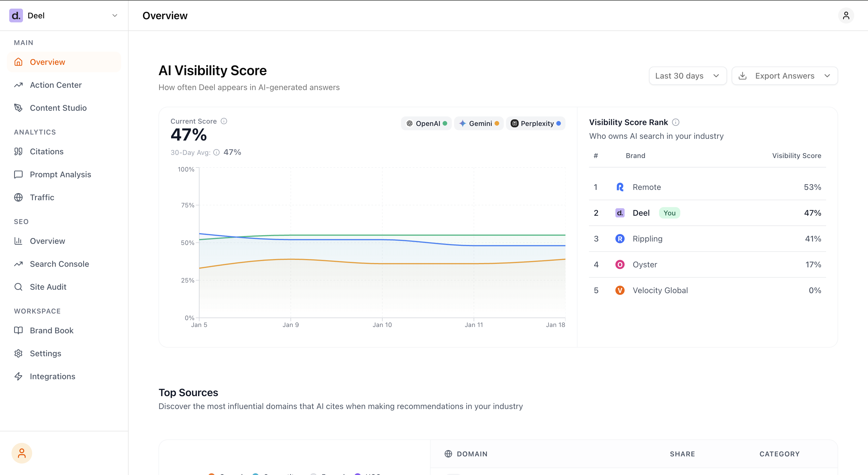The width and height of the screenshot is (868, 475).
Task: Click the orange user avatar in sidebar footer
Action: tap(22, 453)
